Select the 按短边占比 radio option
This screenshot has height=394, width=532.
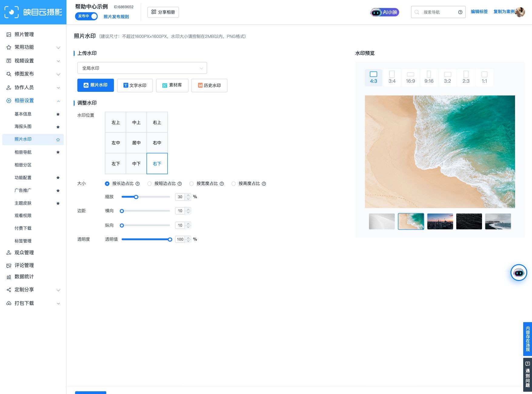[149, 184]
